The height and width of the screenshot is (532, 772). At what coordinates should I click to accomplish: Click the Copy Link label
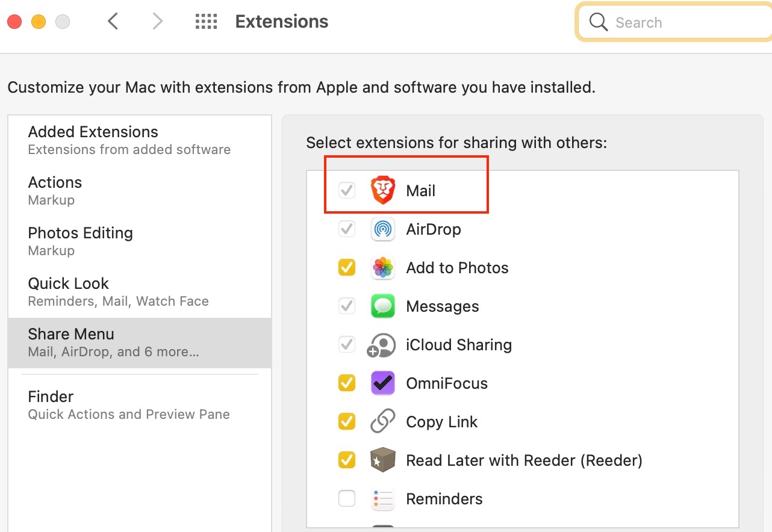442,422
